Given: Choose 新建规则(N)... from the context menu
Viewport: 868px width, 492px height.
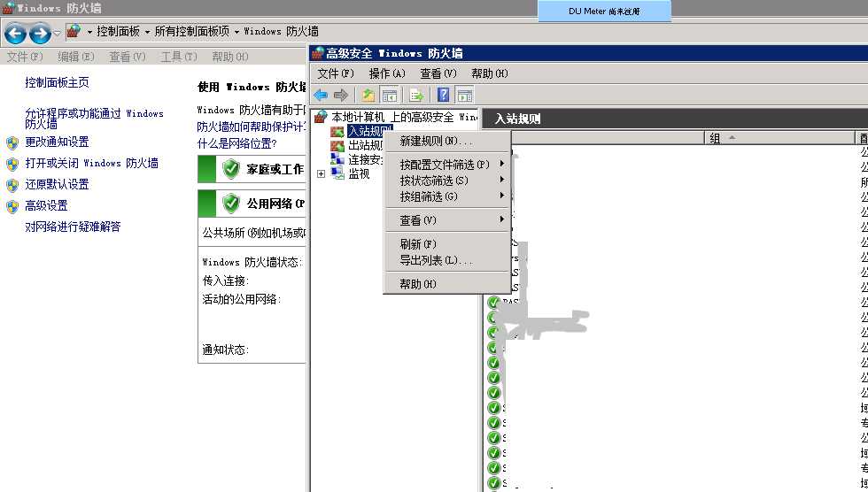Looking at the screenshot, I should (x=446, y=141).
